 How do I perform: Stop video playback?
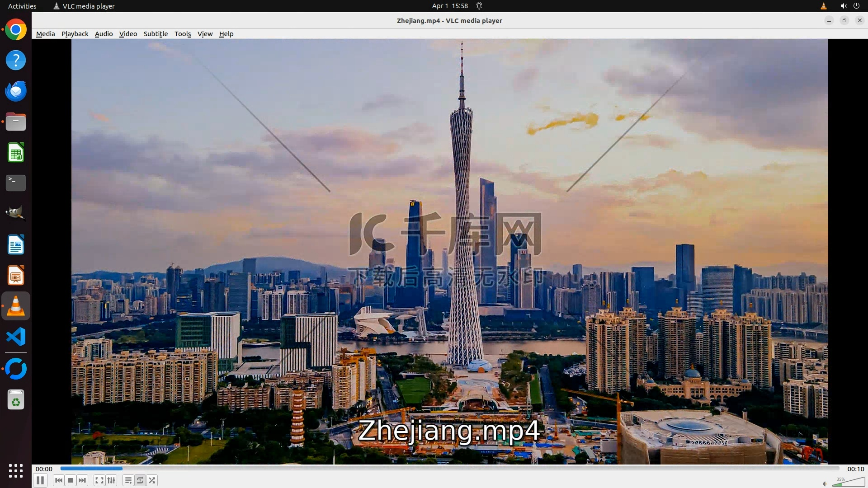pyautogui.click(x=71, y=480)
